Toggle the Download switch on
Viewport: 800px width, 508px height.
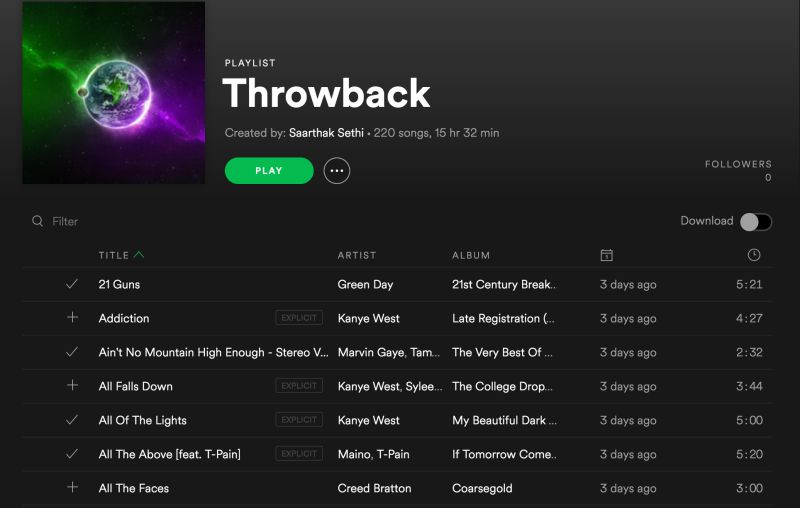756,222
